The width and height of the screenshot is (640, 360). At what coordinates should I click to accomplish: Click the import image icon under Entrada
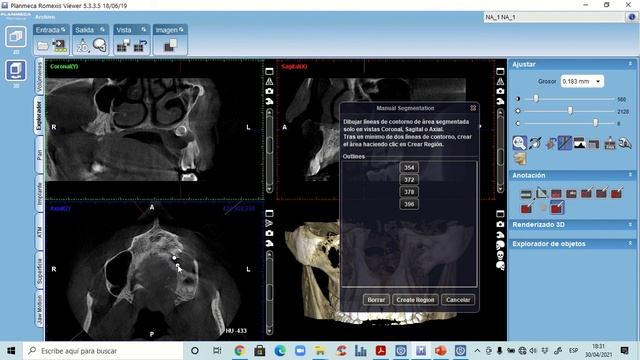click(60, 46)
